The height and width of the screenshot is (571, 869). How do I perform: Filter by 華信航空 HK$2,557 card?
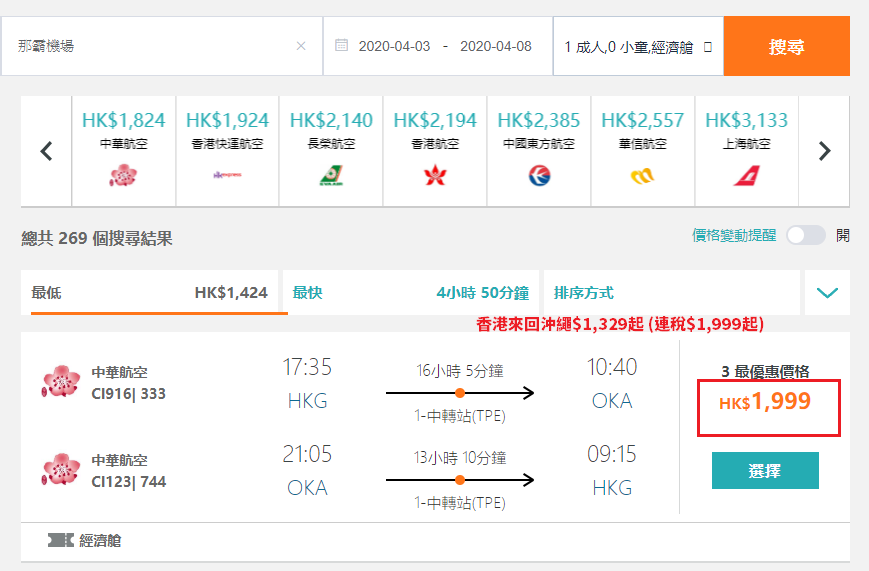click(x=643, y=151)
